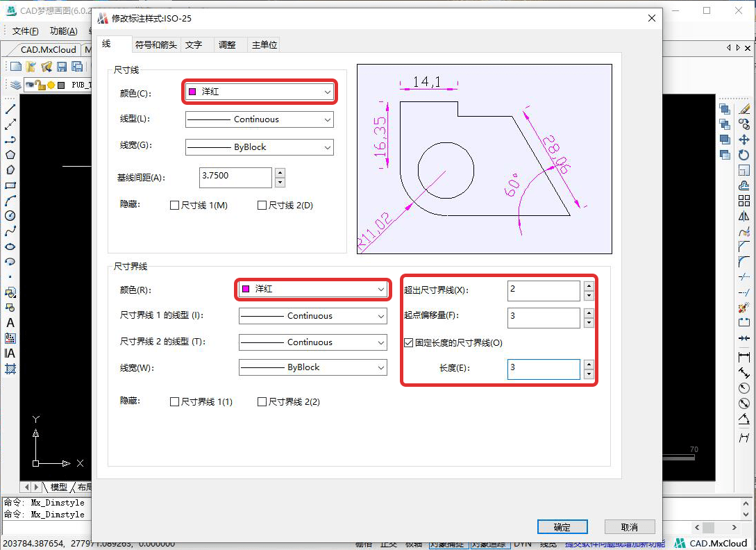The image size is (756, 550).
Task: Select the Chamfer tool in right toolbar
Action: pos(744,247)
